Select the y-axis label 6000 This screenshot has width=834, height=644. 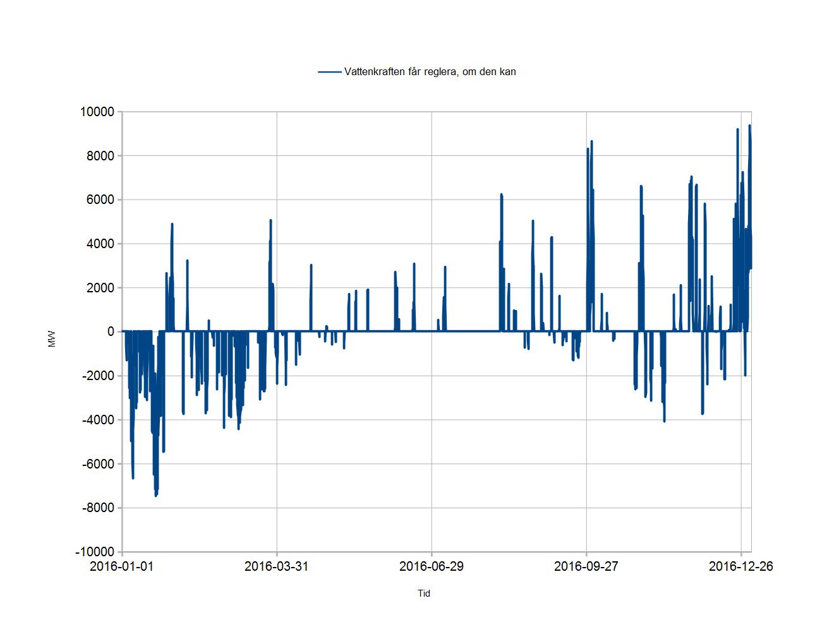click(100, 200)
